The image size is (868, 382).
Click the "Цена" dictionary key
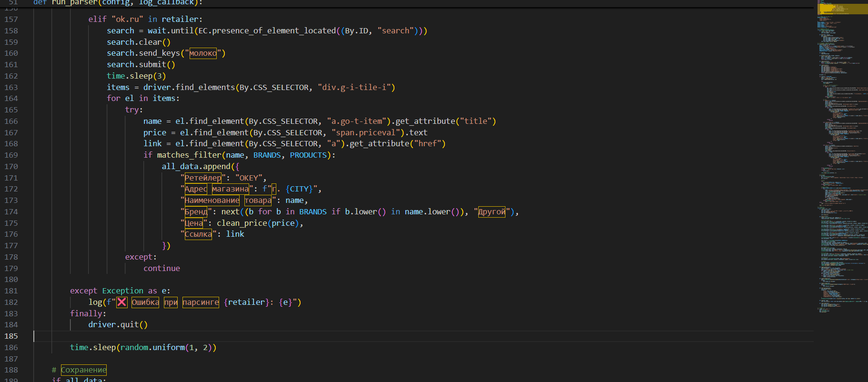click(194, 223)
